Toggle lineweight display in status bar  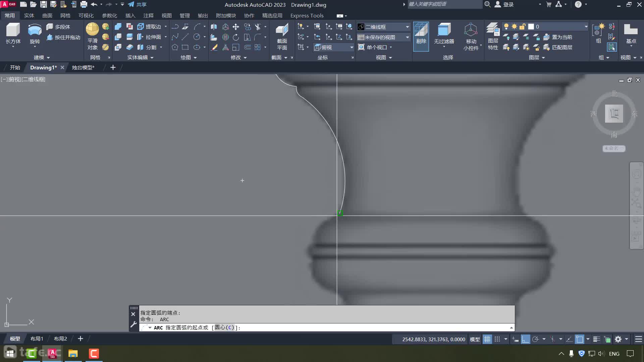(x=596, y=339)
